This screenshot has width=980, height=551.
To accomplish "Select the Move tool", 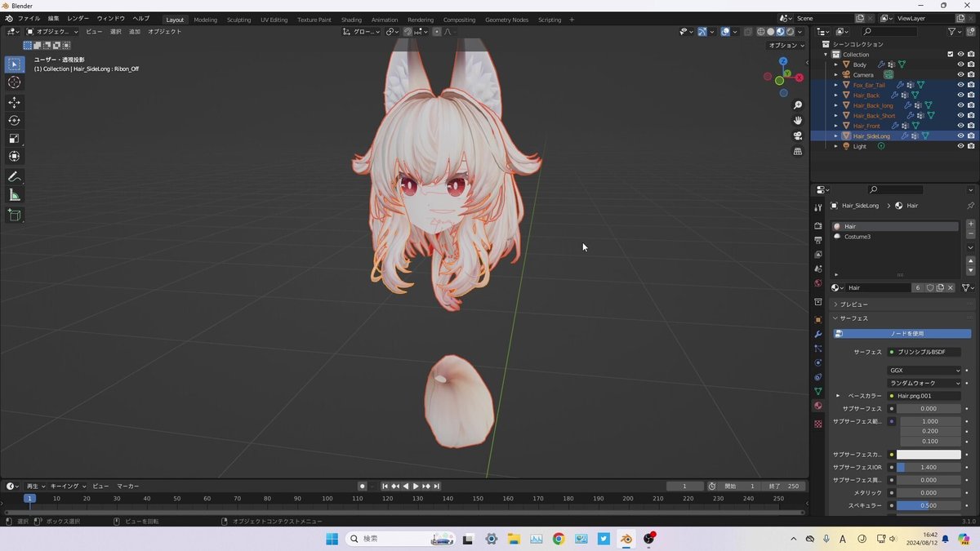I will [x=14, y=102].
